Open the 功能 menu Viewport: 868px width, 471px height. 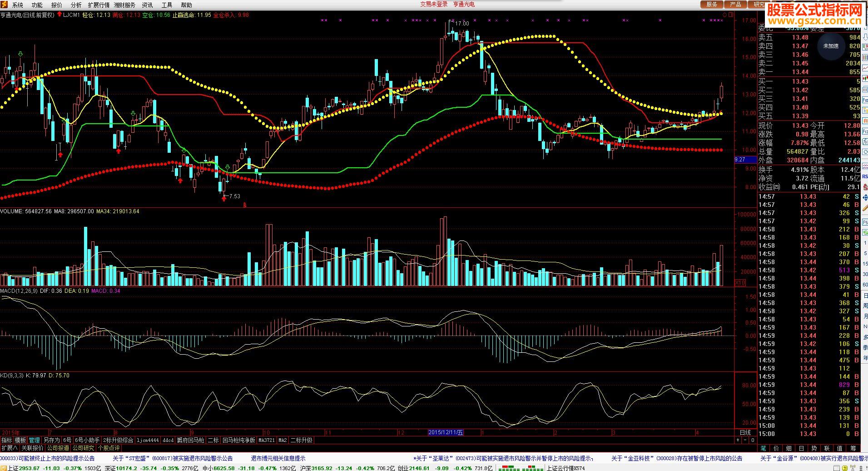pos(37,5)
